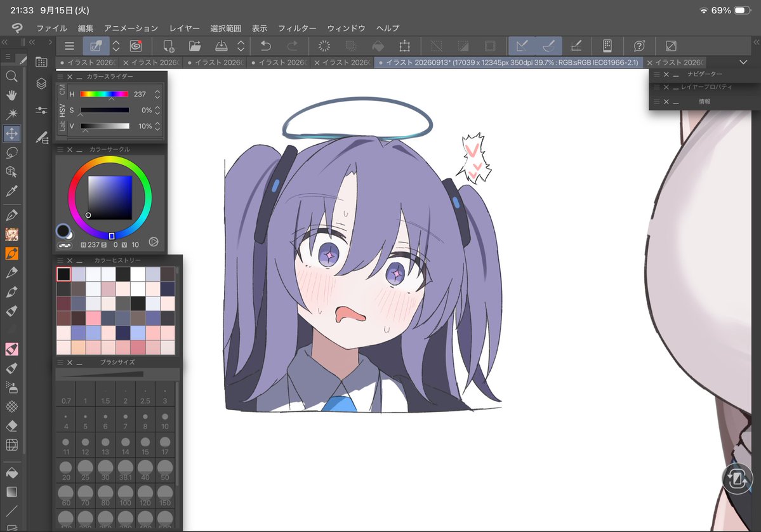This screenshot has height=532, width=761.
Task: Open the Tool property sliders icon
Action: pos(42,110)
